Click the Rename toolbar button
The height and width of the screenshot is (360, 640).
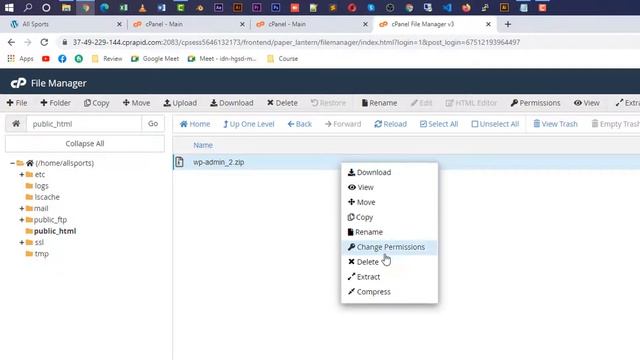pyautogui.click(x=379, y=103)
